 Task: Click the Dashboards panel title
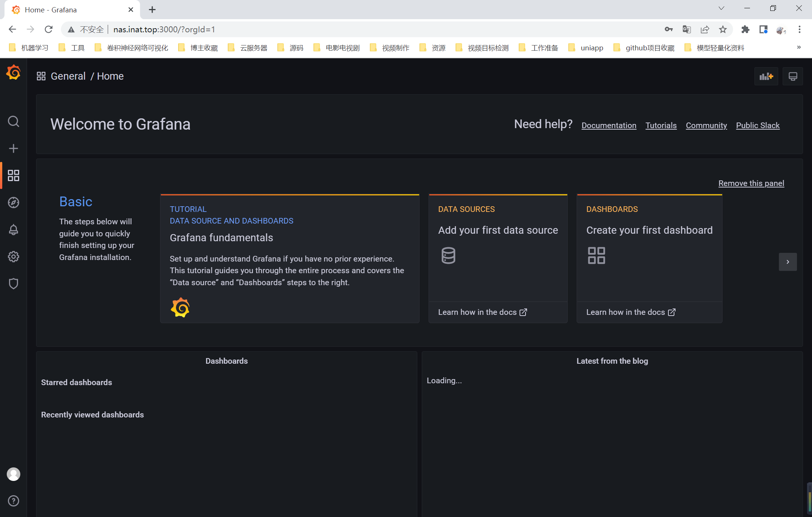[x=227, y=361]
